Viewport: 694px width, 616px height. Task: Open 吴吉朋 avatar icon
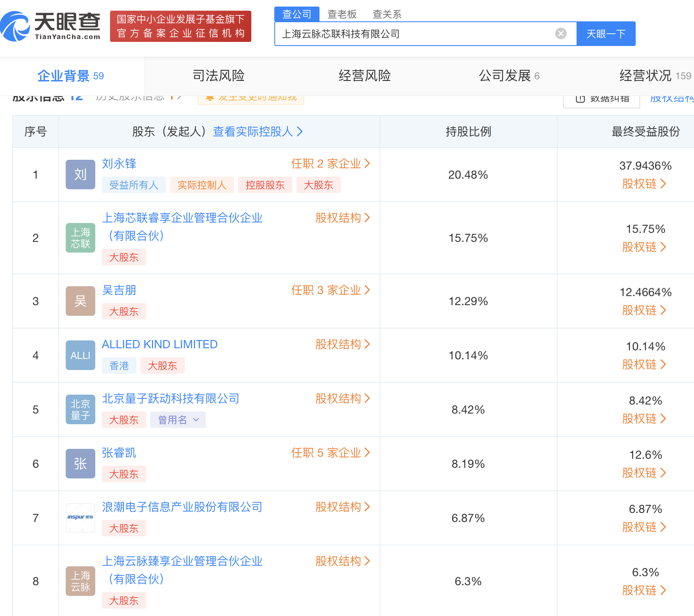click(x=80, y=301)
